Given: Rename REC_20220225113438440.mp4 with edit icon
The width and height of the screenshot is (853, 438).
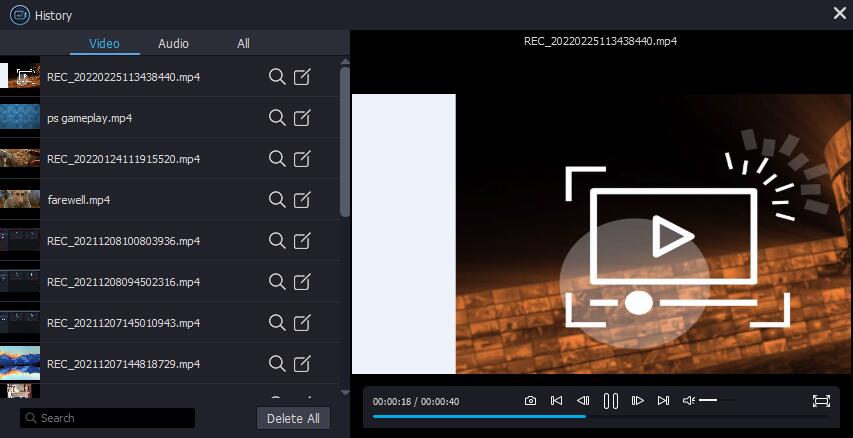Looking at the screenshot, I should (x=302, y=77).
